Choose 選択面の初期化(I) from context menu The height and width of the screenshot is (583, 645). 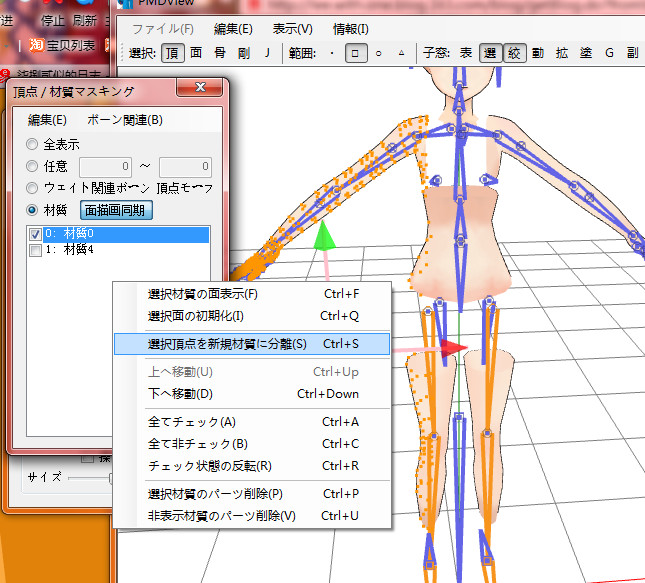(252, 316)
